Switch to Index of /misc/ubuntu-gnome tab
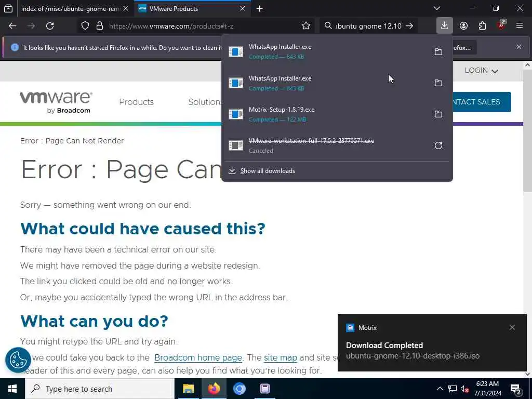Screen dimensions: 532x399 click(x=67, y=8)
